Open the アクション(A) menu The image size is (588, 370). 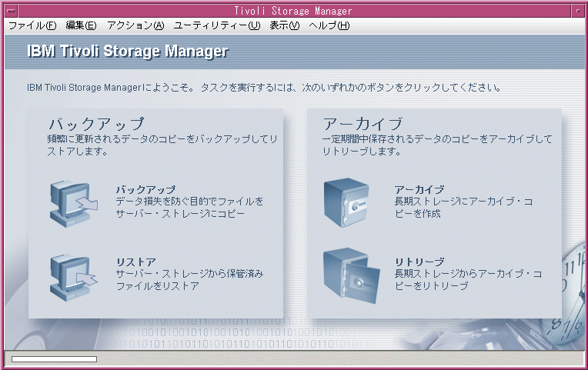135,25
